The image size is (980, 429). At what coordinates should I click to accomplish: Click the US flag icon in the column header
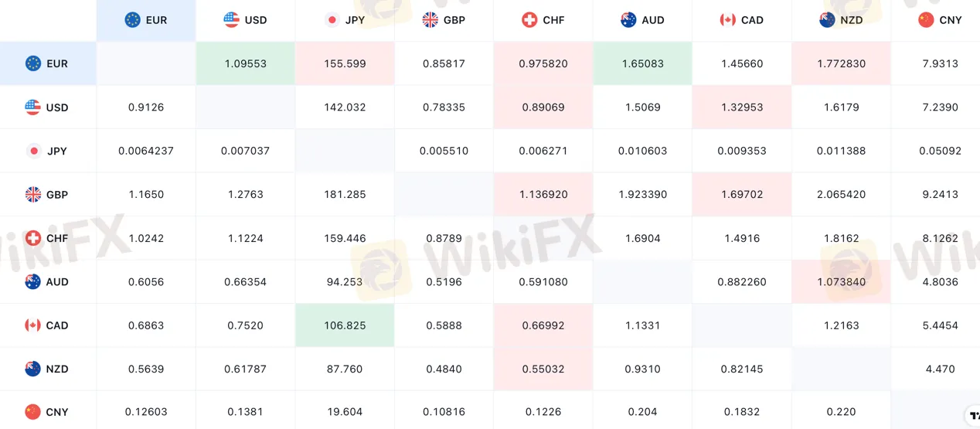coord(231,20)
